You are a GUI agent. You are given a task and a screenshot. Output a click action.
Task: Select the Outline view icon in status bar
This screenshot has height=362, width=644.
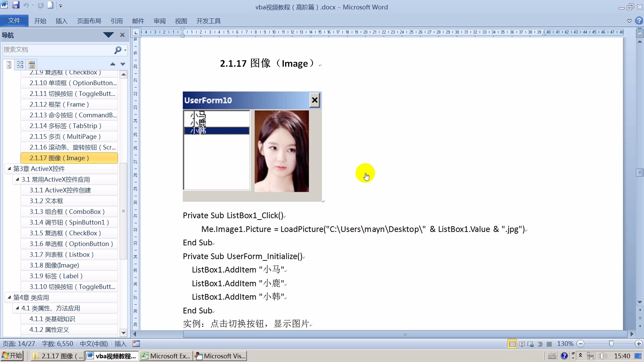pyautogui.click(x=540, y=344)
